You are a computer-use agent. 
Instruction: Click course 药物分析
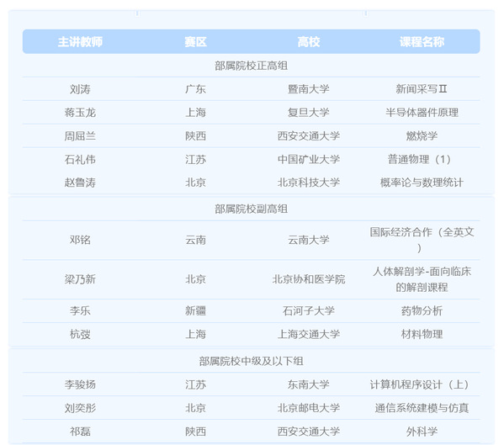click(422, 310)
